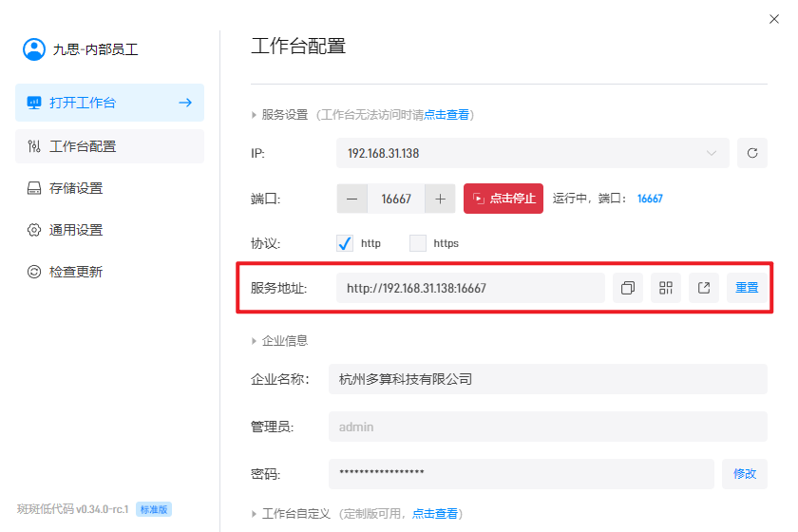Click the 企业名称 input field
This screenshot has width=798, height=532.
548,379
